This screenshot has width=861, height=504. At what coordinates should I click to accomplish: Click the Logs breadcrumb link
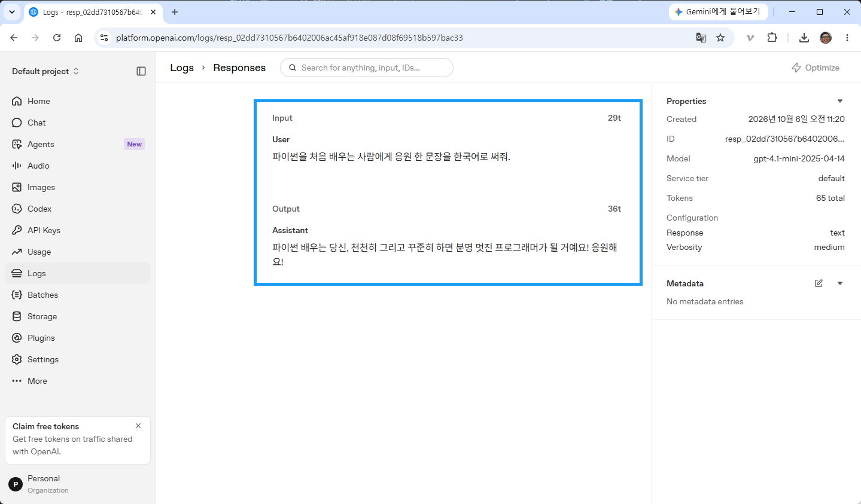click(182, 68)
